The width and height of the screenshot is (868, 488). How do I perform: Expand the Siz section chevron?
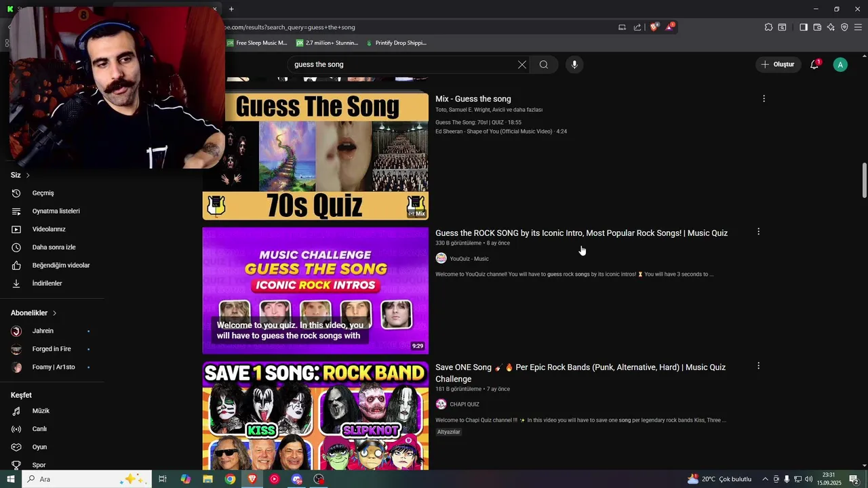28,176
